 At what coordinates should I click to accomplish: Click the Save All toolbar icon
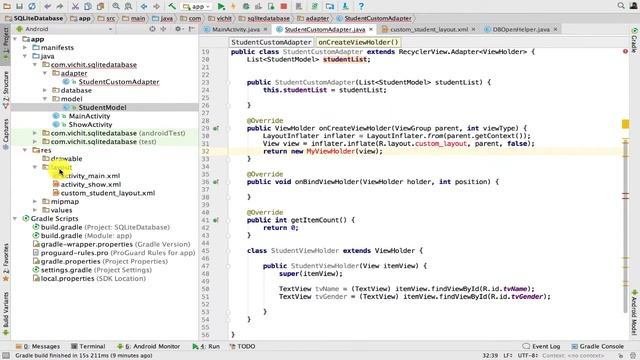(19, 6)
